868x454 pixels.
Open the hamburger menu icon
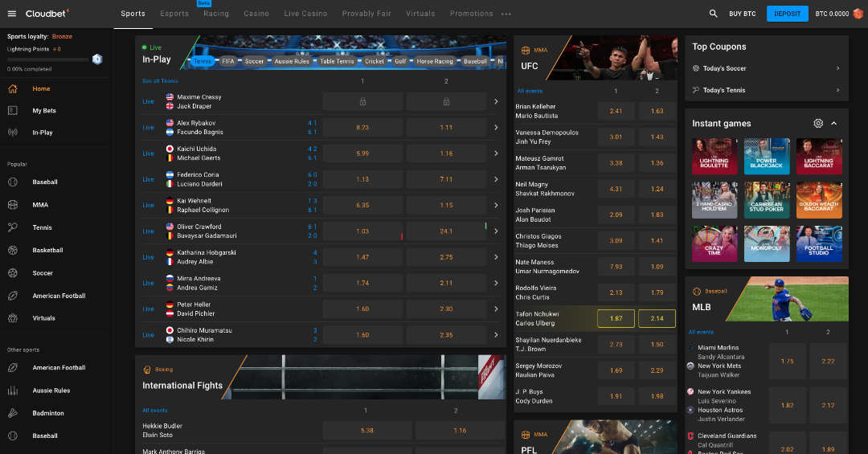coord(11,14)
